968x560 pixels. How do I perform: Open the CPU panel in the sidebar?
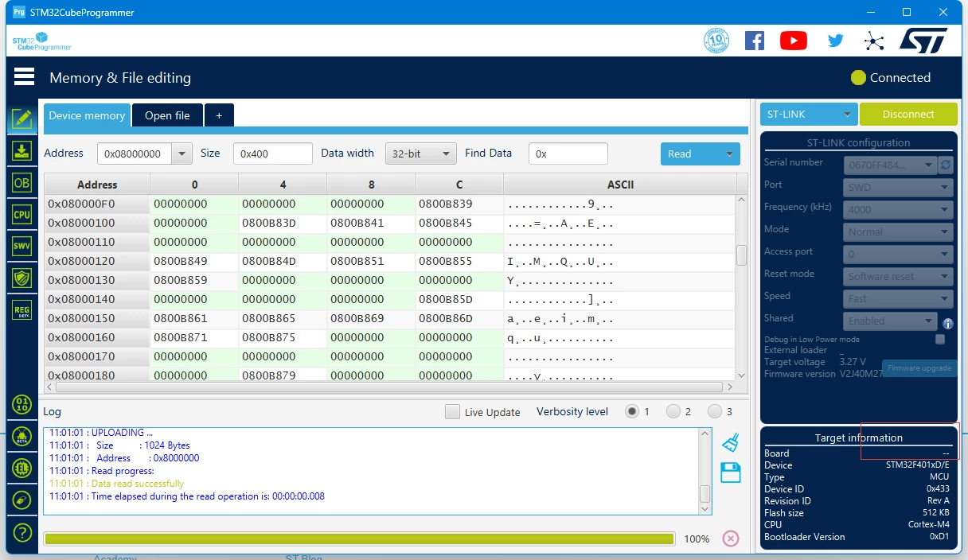tap(22, 215)
